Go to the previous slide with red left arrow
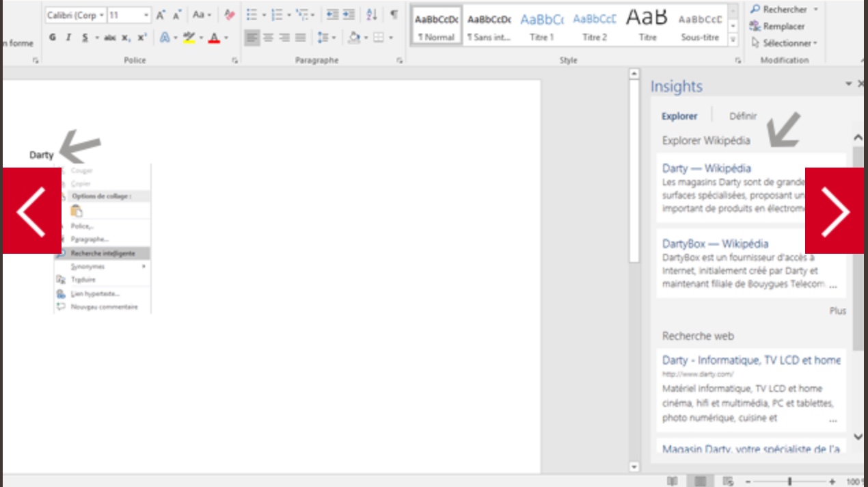The width and height of the screenshot is (868, 487). click(31, 211)
